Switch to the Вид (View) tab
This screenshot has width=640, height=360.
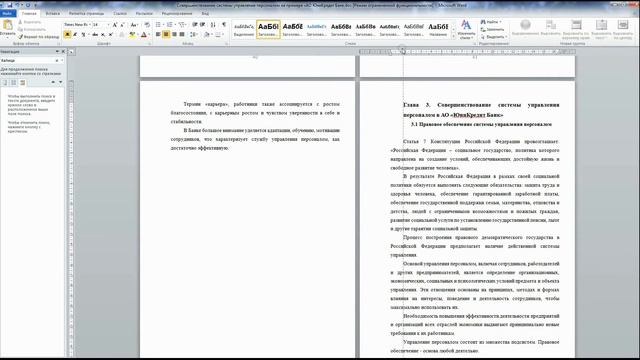pos(205,13)
